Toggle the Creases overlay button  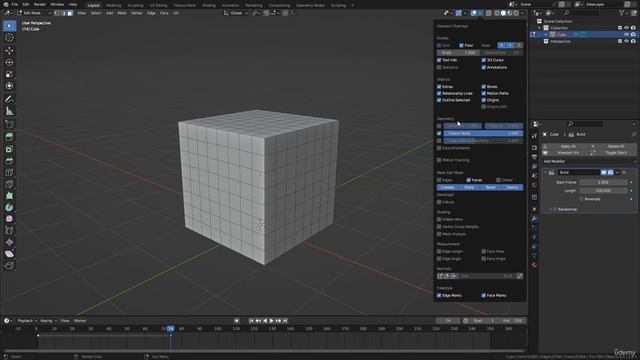point(448,187)
